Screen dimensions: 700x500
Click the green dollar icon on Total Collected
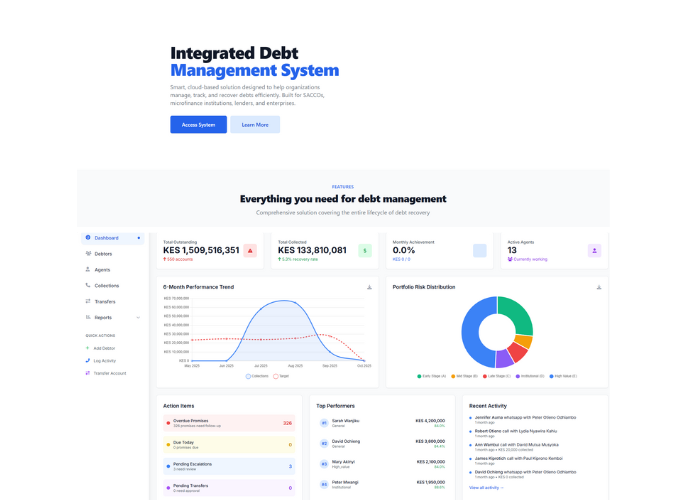[x=365, y=250]
